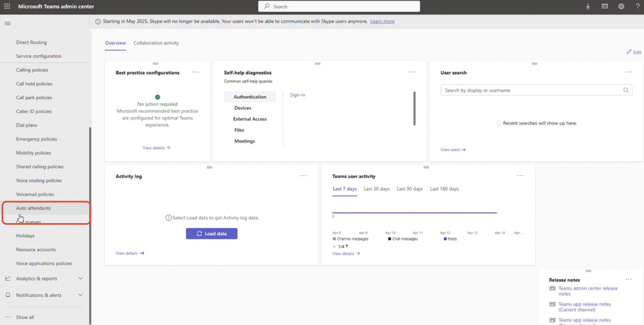Click Best practice card drag handle
644x325 pixels.
156,64
